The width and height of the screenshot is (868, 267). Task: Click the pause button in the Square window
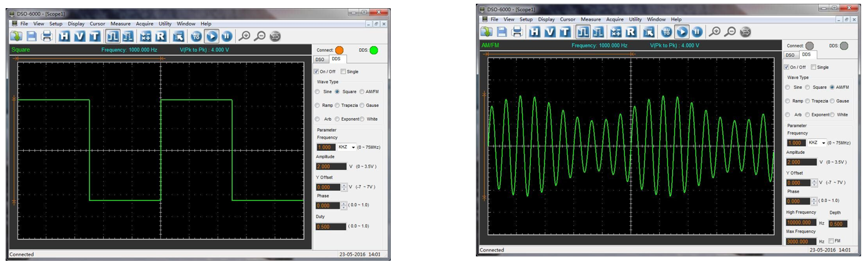click(227, 36)
